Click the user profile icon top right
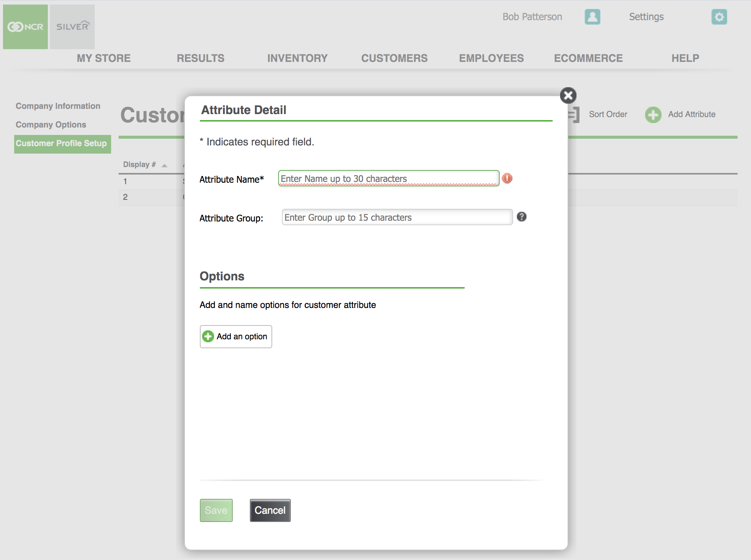Viewport: 751px width, 560px height. click(x=592, y=16)
